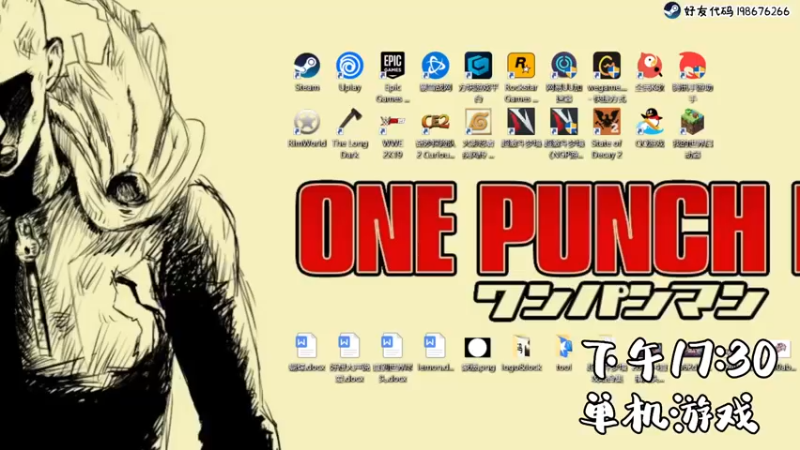Launch the State of Decay 2 shortcut
The image size is (800, 450).
[607, 122]
